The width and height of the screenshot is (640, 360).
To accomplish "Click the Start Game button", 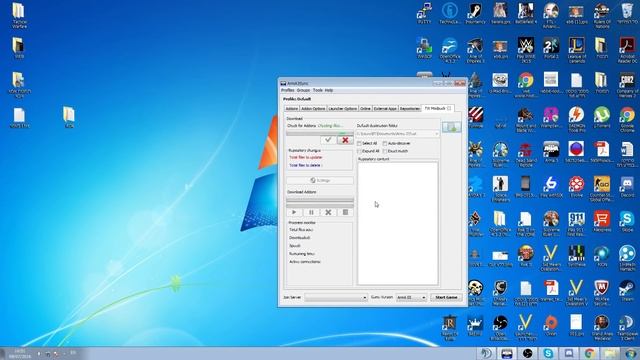I will [446, 298].
